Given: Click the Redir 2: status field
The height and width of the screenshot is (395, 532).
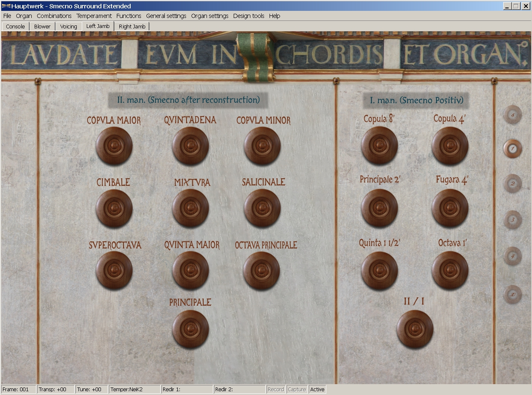Looking at the screenshot, I should pyautogui.click(x=240, y=389).
